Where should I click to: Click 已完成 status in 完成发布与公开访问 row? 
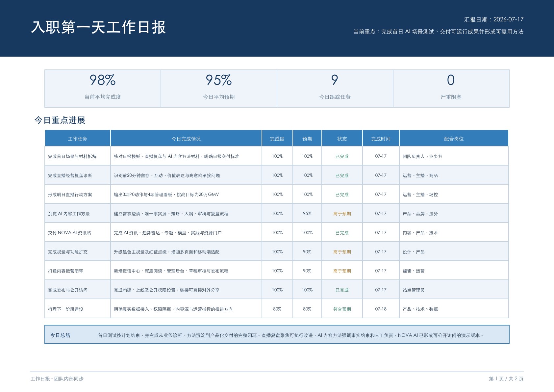[x=342, y=290]
